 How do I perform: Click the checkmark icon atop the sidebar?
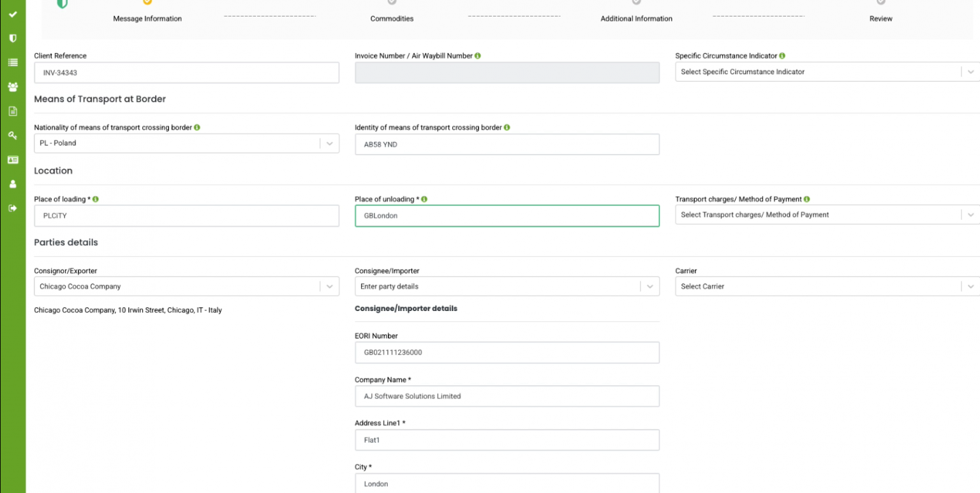12,13
